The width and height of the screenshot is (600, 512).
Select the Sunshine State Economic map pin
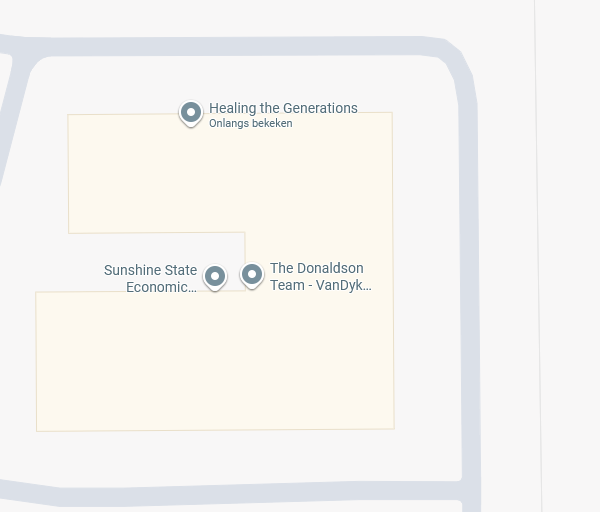tap(215, 276)
